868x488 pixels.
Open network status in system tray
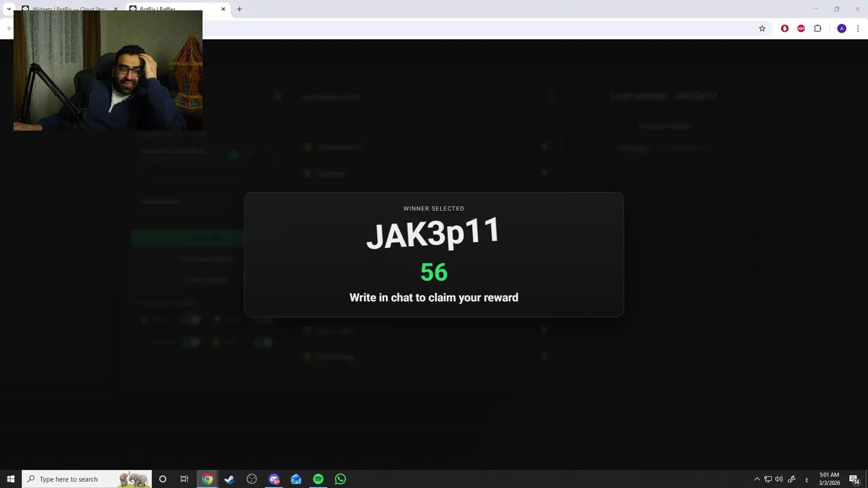(x=768, y=479)
